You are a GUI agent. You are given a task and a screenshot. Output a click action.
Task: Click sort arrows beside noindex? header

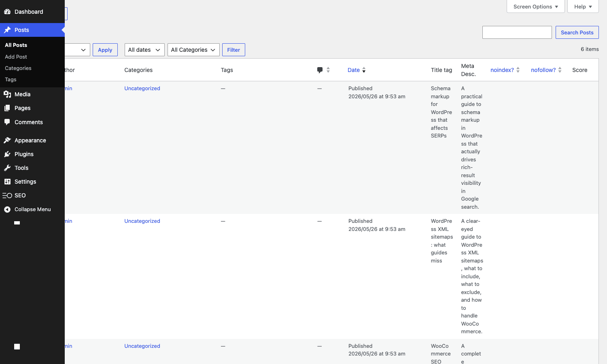point(518,70)
